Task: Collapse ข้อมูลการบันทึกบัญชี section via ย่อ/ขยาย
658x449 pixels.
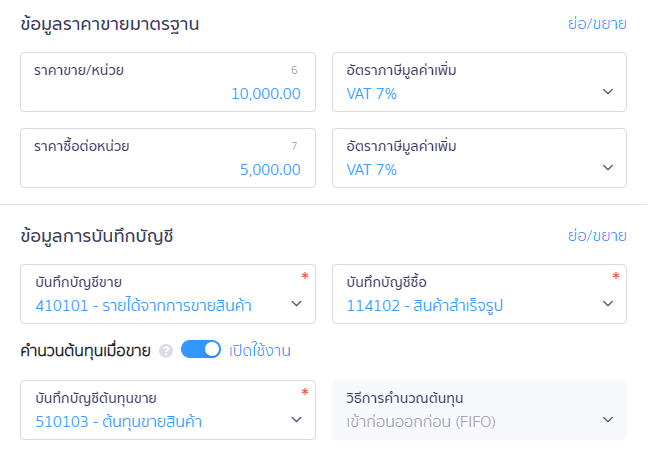Action: pos(596,236)
